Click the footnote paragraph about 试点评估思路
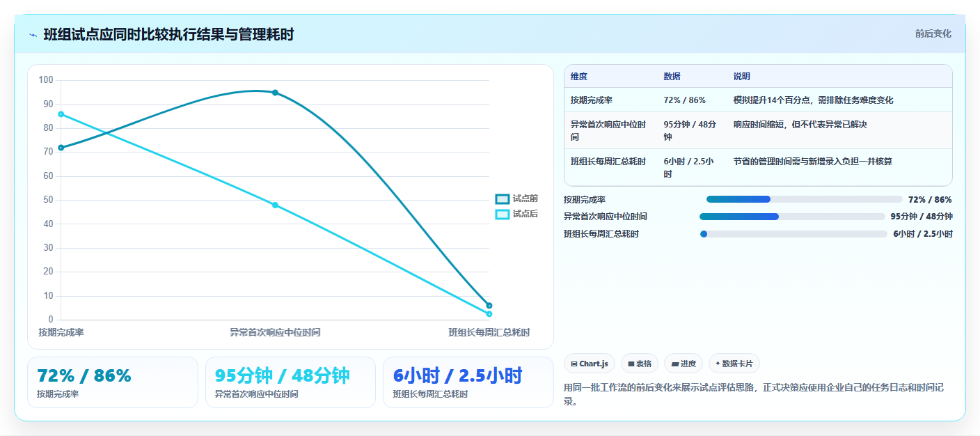 [753, 394]
